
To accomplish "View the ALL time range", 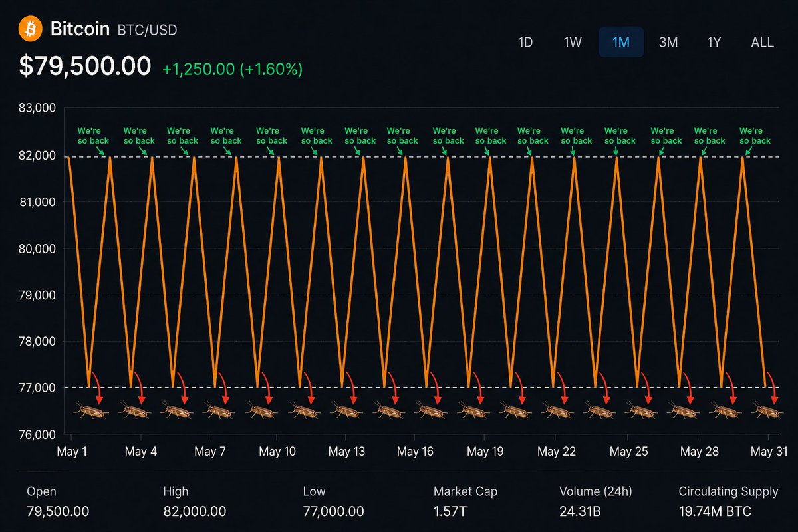I will click(x=762, y=42).
